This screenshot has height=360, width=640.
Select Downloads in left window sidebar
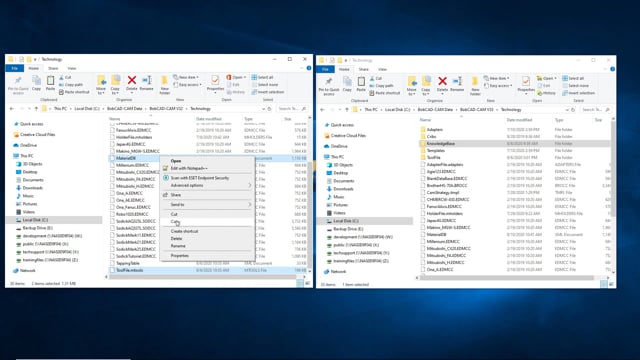point(33,188)
